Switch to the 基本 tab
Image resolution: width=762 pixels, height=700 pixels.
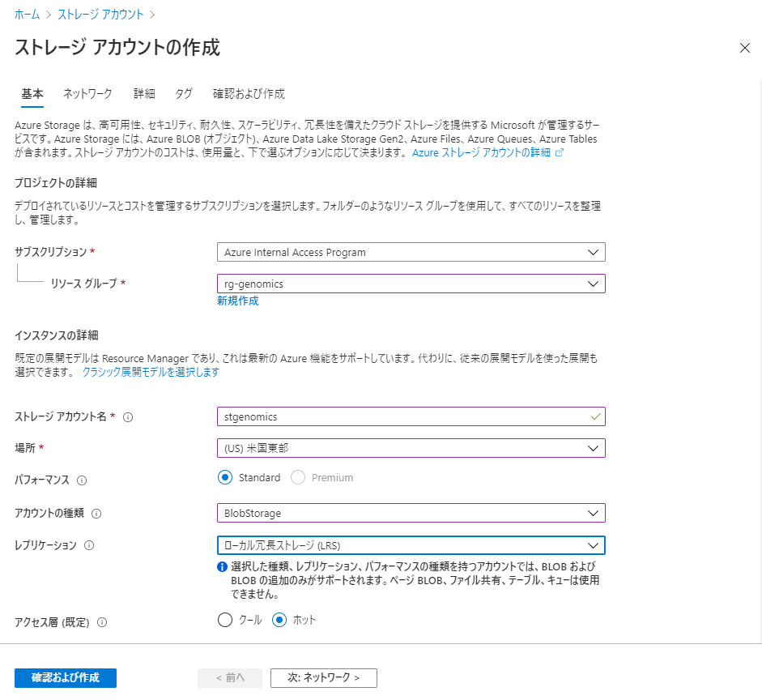(x=32, y=94)
